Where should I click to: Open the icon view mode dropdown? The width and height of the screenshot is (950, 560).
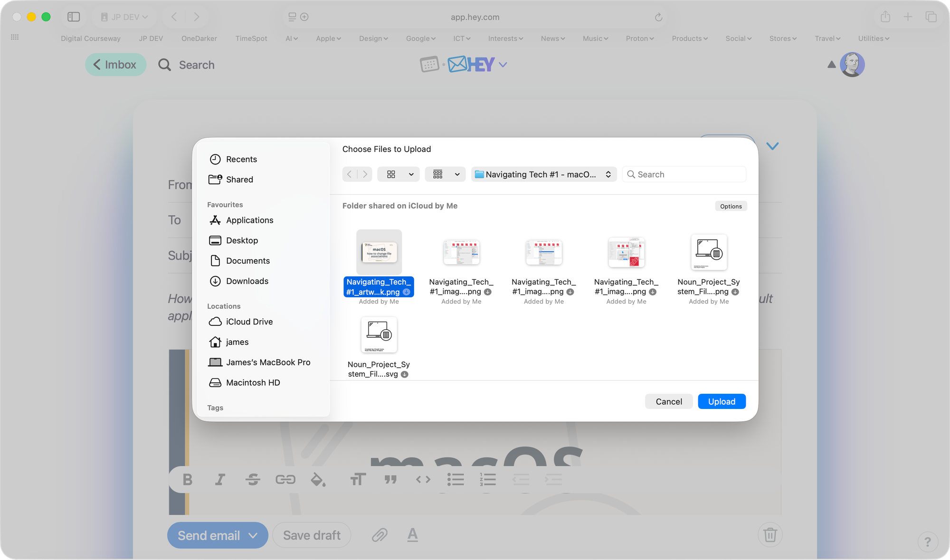pyautogui.click(x=399, y=174)
